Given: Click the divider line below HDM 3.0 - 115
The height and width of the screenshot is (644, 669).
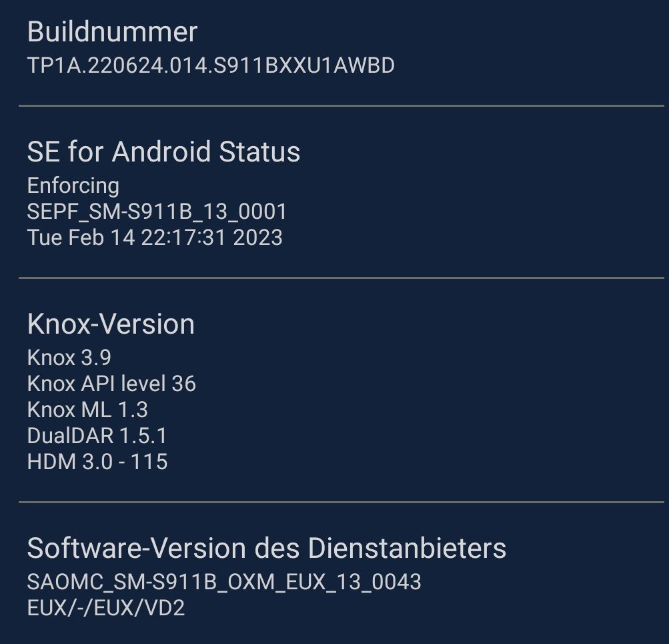Looking at the screenshot, I should (x=341, y=502).
